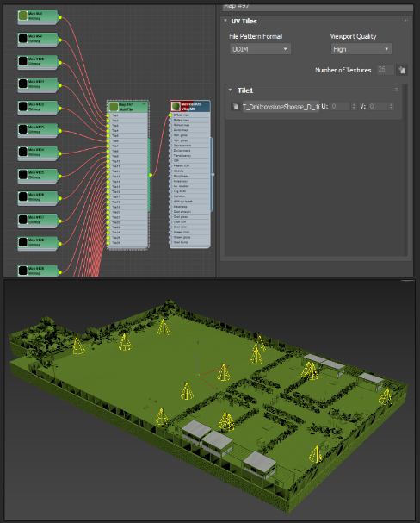The width and height of the screenshot is (420, 523).
Task: Click the Tile1 V offset field
Action: (x=379, y=106)
